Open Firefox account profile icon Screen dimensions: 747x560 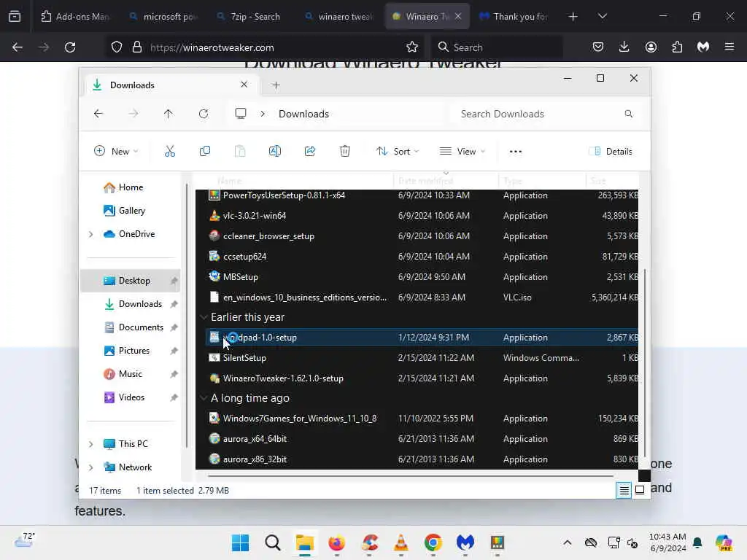(x=651, y=47)
